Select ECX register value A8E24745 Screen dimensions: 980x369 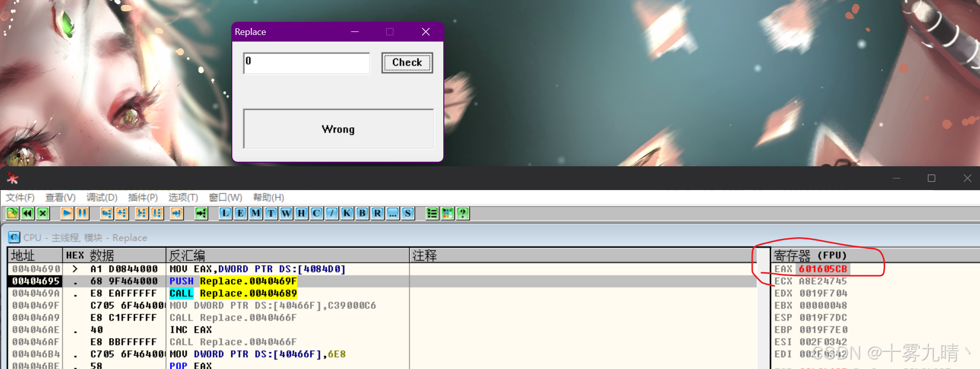[x=823, y=281]
